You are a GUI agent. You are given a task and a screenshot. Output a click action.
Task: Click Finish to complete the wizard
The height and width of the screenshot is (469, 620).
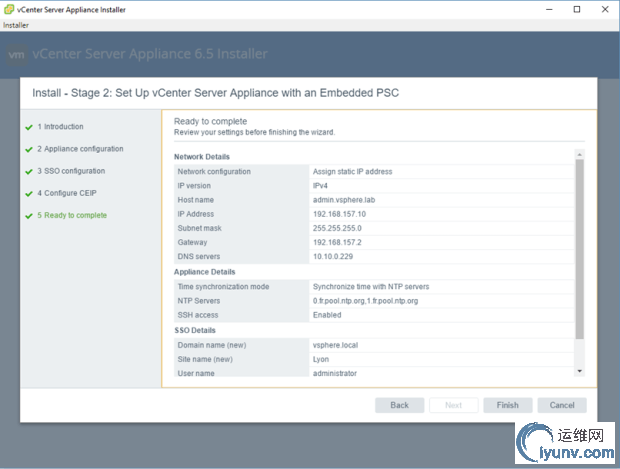pos(508,405)
